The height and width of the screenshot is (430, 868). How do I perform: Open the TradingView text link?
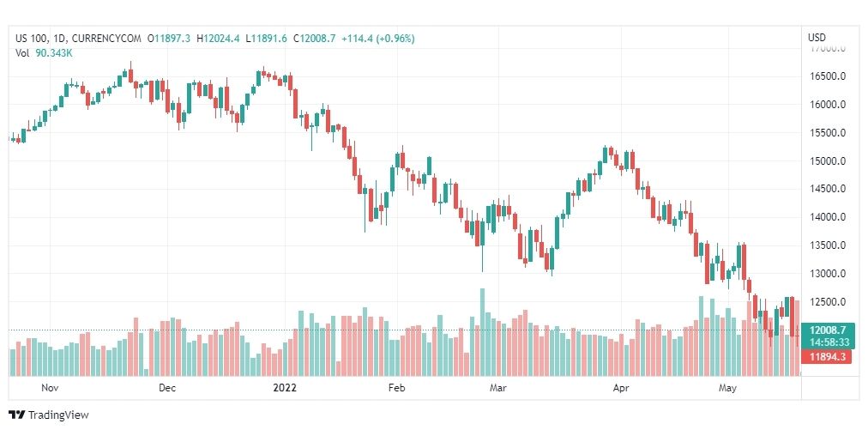58,415
